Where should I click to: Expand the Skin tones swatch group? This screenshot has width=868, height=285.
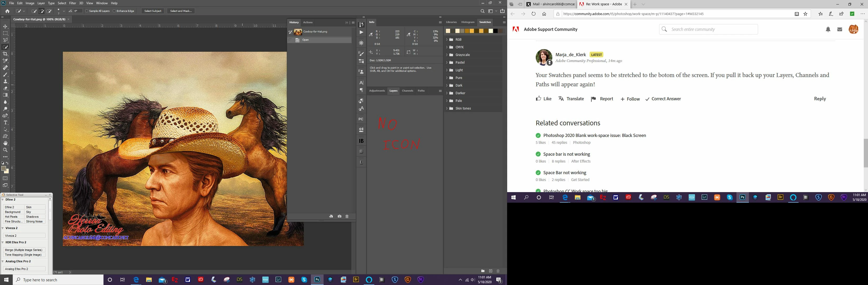[x=447, y=108]
